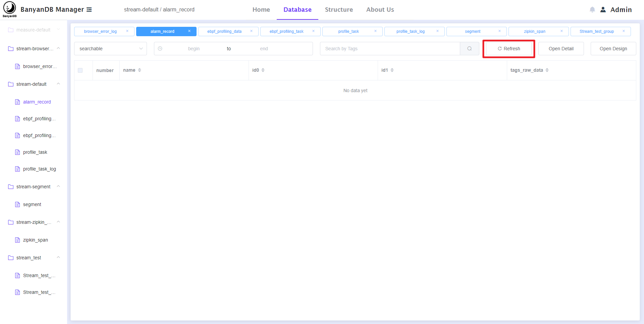The width and height of the screenshot is (644, 324).
Task: Click the end date field
Action: (264, 49)
